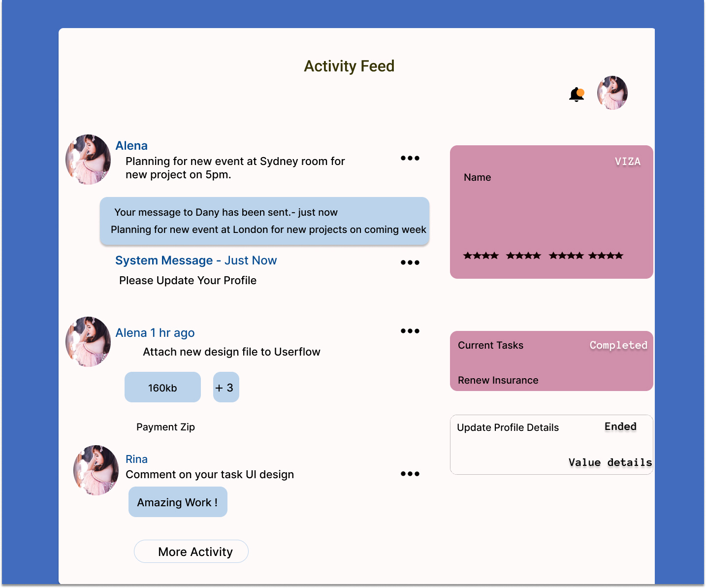Image resolution: width=706 pixels, height=588 pixels.
Task: Click Rina's profile picture next to her comment
Action: click(x=96, y=470)
